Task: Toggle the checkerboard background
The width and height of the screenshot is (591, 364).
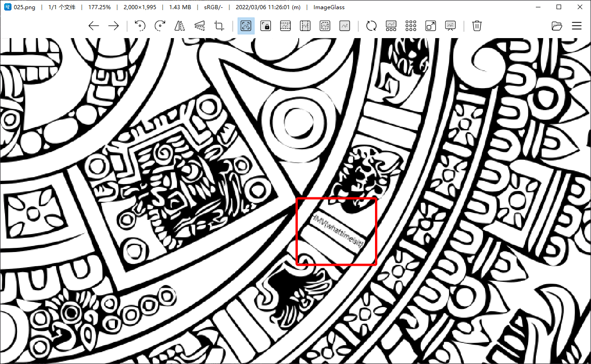Action: coord(411,26)
